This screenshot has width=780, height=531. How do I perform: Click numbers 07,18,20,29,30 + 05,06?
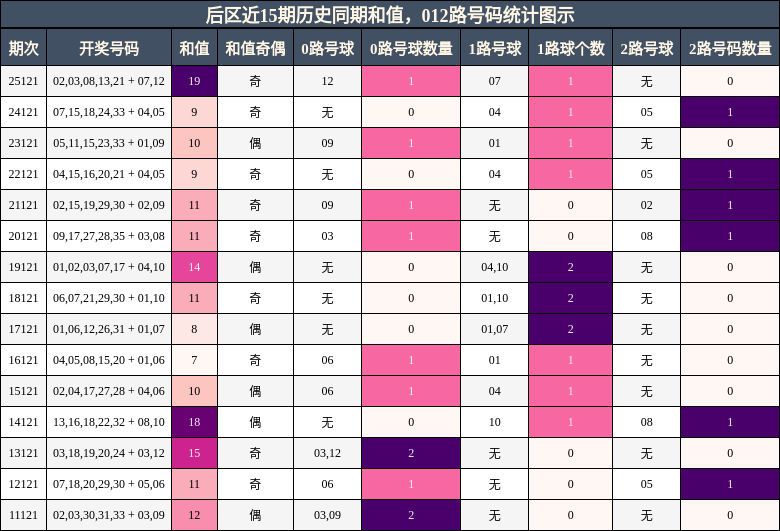click(x=109, y=484)
